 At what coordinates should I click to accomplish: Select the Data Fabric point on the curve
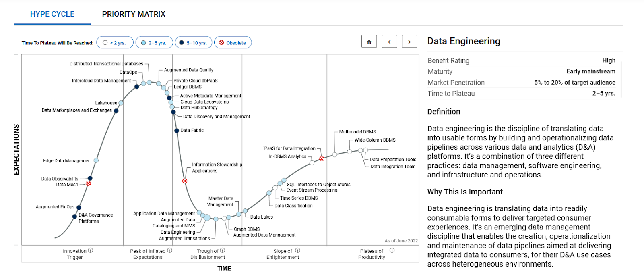[176, 130]
